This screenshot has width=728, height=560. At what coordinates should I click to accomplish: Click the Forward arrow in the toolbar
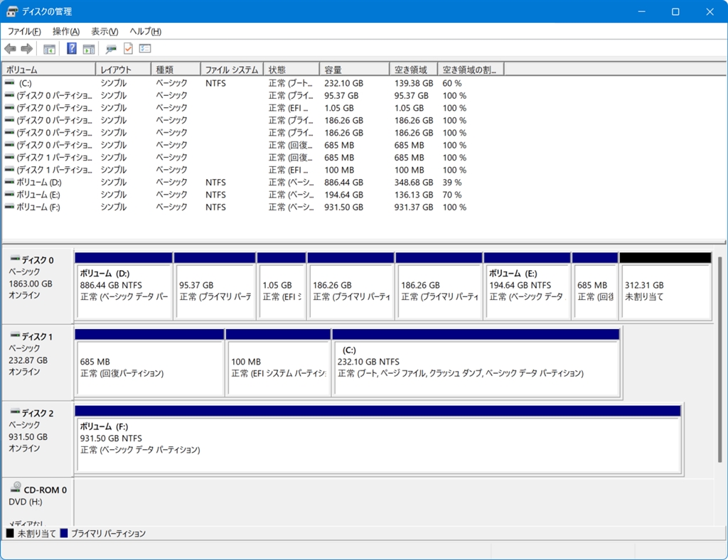coord(26,49)
